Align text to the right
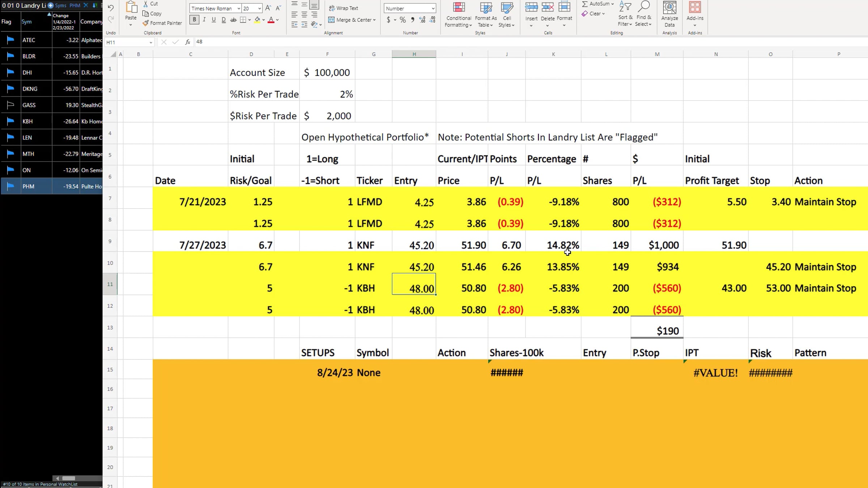Image resolution: width=868 pixels, height=488 pixels. [x=314, y=14]
